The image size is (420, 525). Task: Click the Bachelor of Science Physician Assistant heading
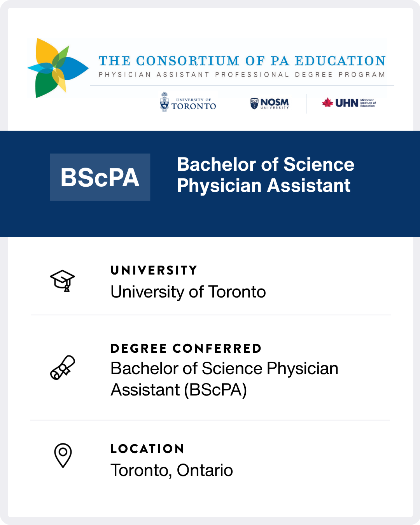tap(266, 175)
